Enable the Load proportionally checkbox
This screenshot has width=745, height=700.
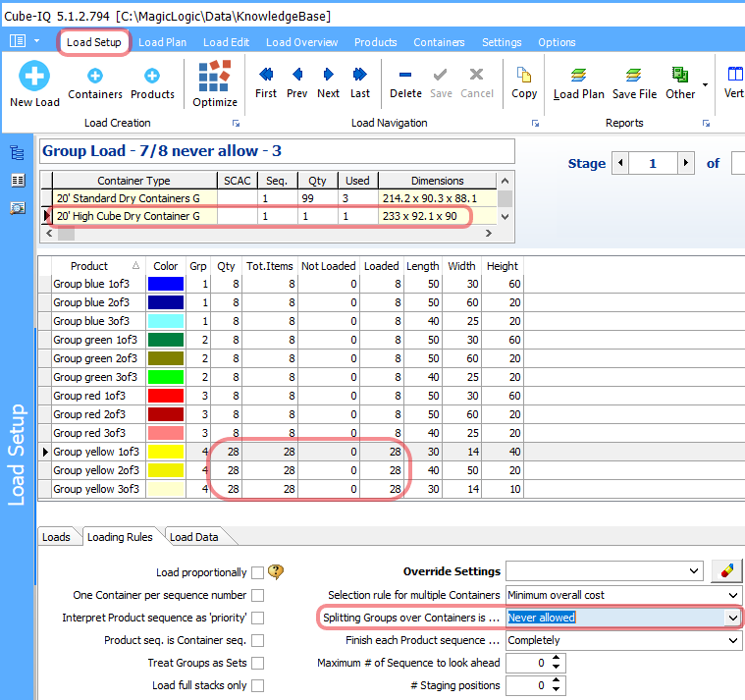pyautogui.click(x=257, y=572)
